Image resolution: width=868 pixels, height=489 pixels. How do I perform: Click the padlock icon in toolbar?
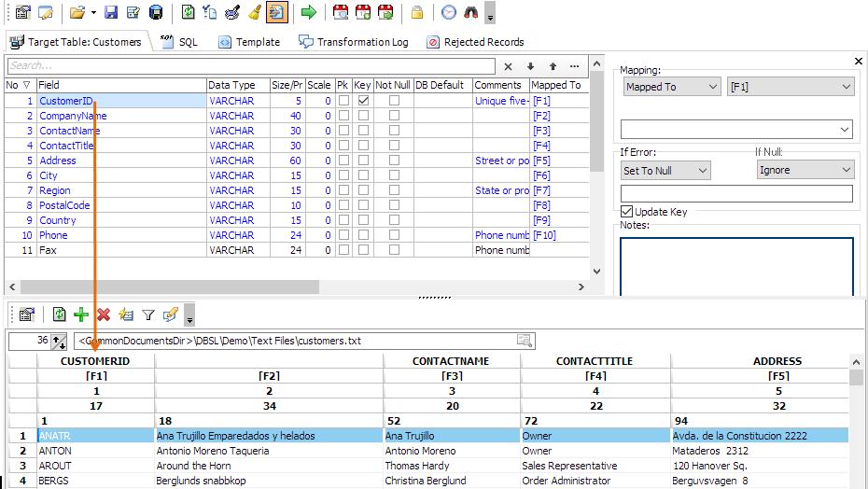click(x=417, y=12)
